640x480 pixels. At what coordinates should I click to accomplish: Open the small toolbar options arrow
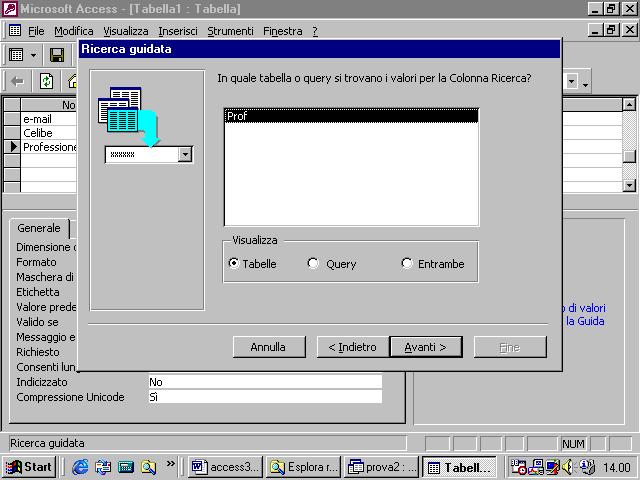tap(585, 84)
